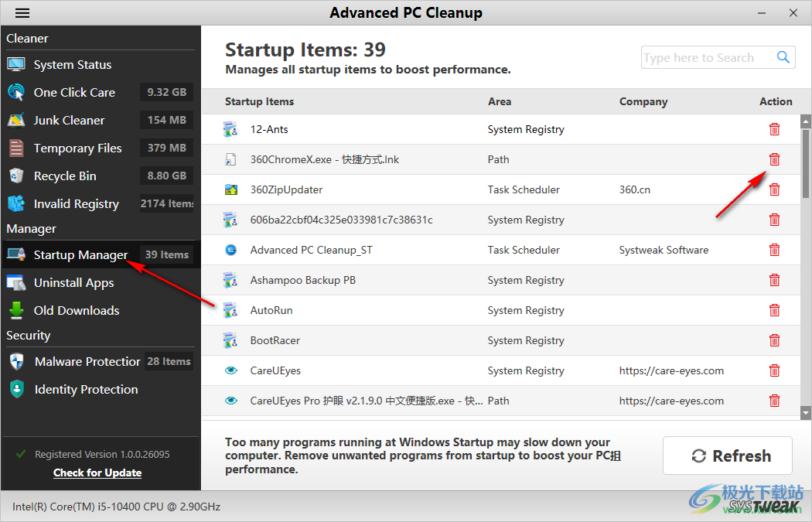Click the Invalid Registry cubes icon

click(x=16, y=203)
